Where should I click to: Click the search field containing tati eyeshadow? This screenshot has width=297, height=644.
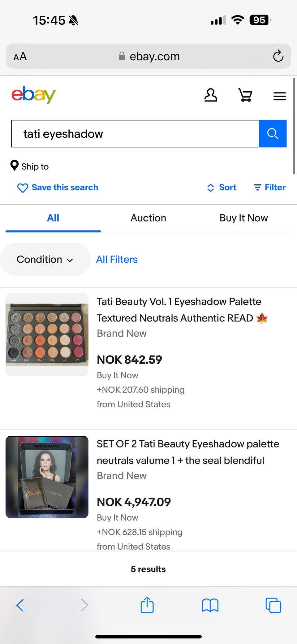135,134
